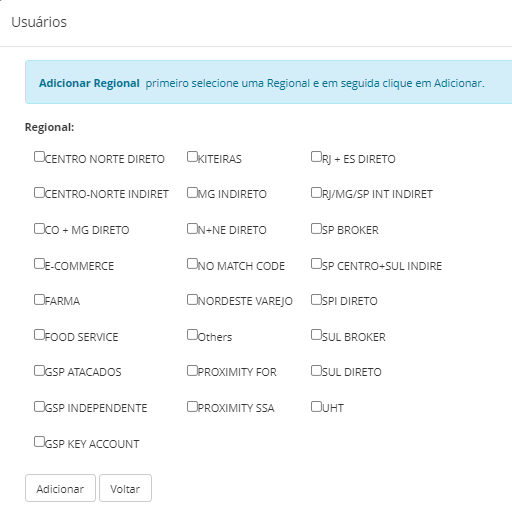
Task: Select the CO + MG DIRETO checkbox
Action: [39, 229]
